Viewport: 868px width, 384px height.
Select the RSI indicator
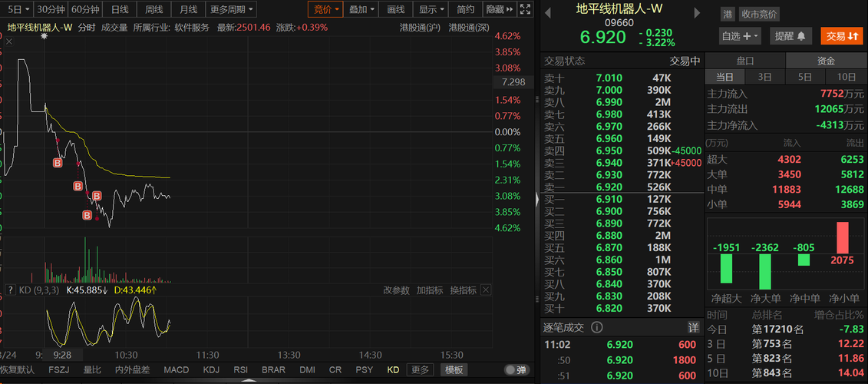(241, 370)
